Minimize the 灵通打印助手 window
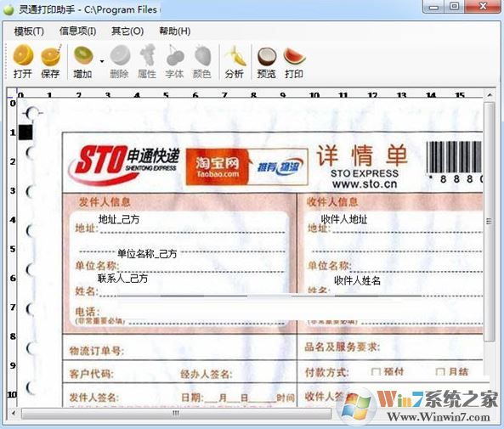This screenshot has width=504, height=429. point(433,7)
